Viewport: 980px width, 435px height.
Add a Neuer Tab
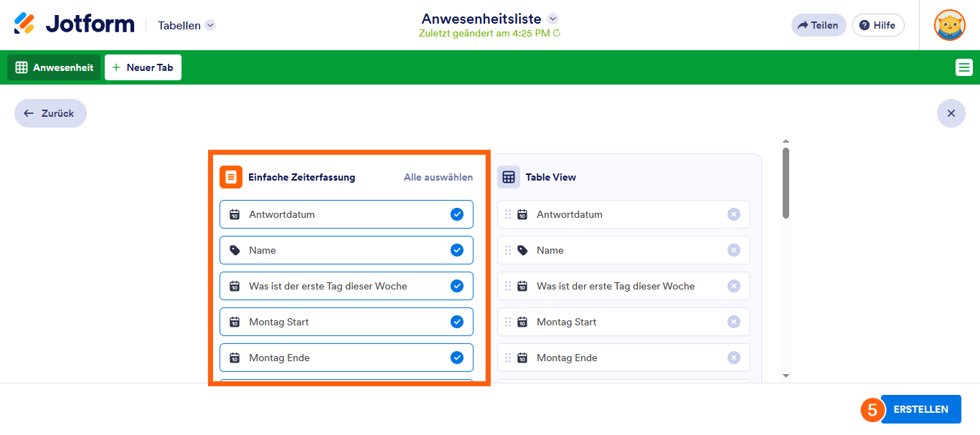(x=143, y=67)
